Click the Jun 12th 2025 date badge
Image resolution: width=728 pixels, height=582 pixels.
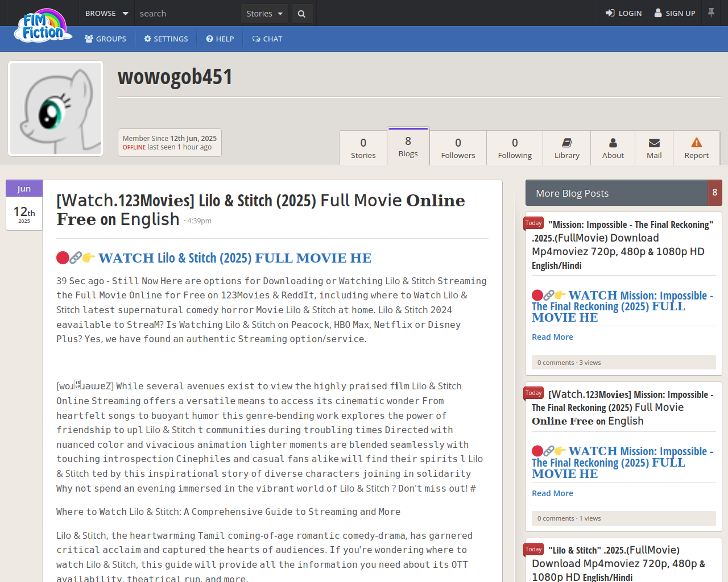coord(24,205)
